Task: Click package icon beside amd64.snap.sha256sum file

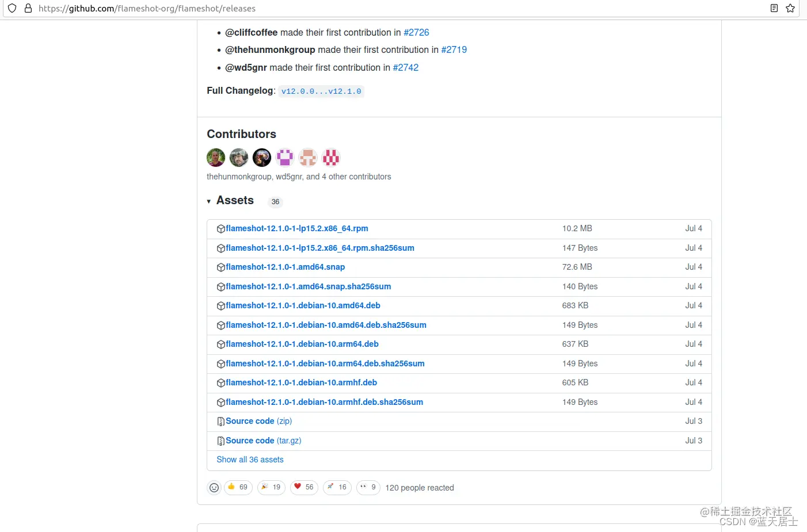Action: click(220, 287)
